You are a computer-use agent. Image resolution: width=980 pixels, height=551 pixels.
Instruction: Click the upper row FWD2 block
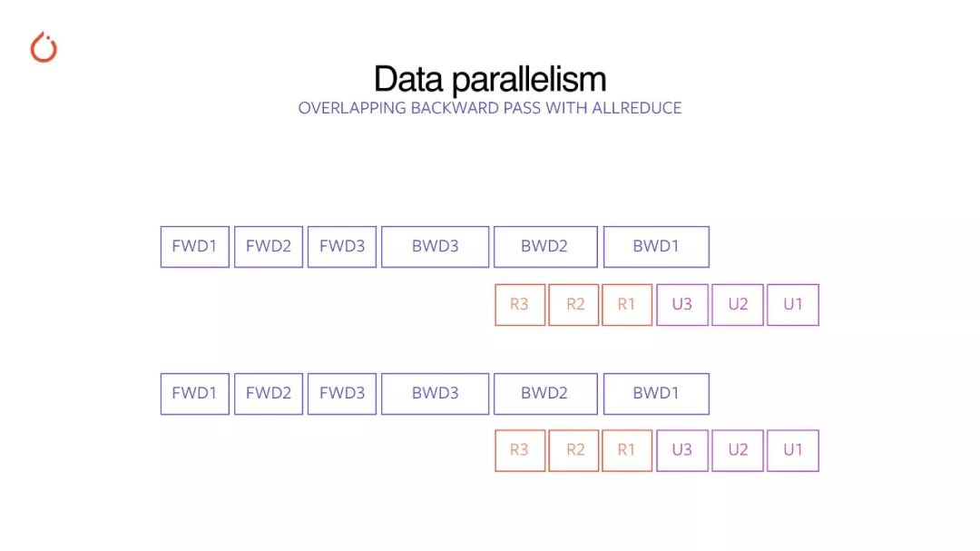tap(269, 247)
